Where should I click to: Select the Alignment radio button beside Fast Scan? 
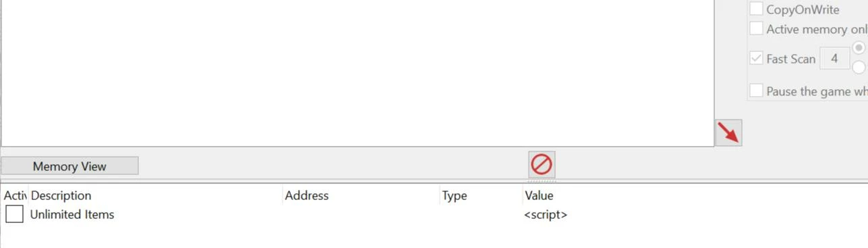pyautogui.click(x=859, y=48)
